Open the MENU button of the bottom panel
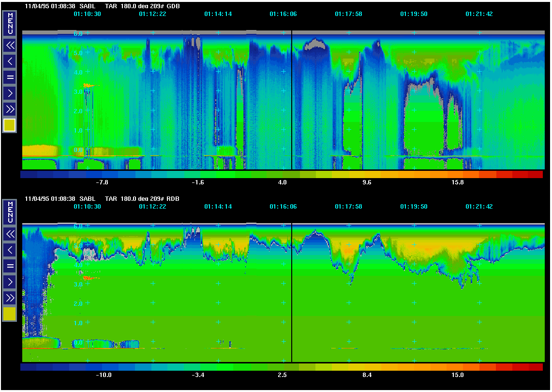This screenshot has height=392, width=552. point(10,212)
